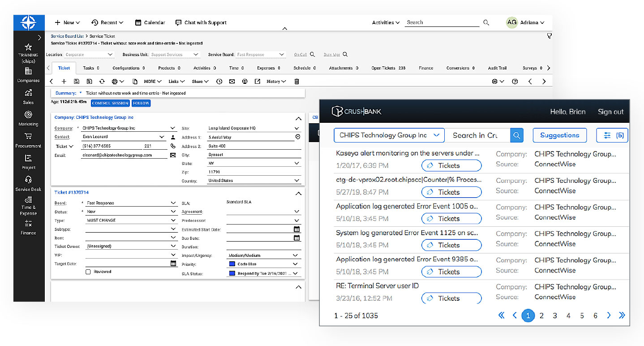Go to CrushBank results page 2
Viewport: 644px width, 346px height.
541,316
